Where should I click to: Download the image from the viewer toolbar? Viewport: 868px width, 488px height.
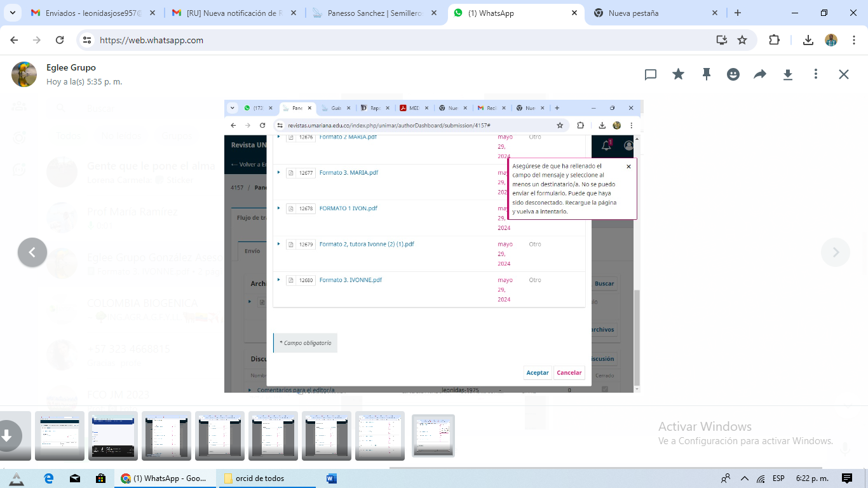(x=788, y=74)
